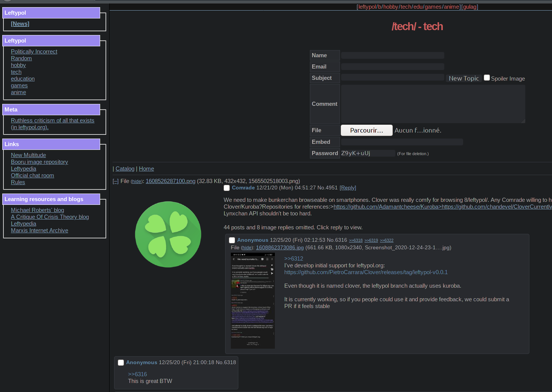Select the checkbox for post No.6316
Image resolution: width=552 pixels, height=392 pixels.
[x=232, y=240]
